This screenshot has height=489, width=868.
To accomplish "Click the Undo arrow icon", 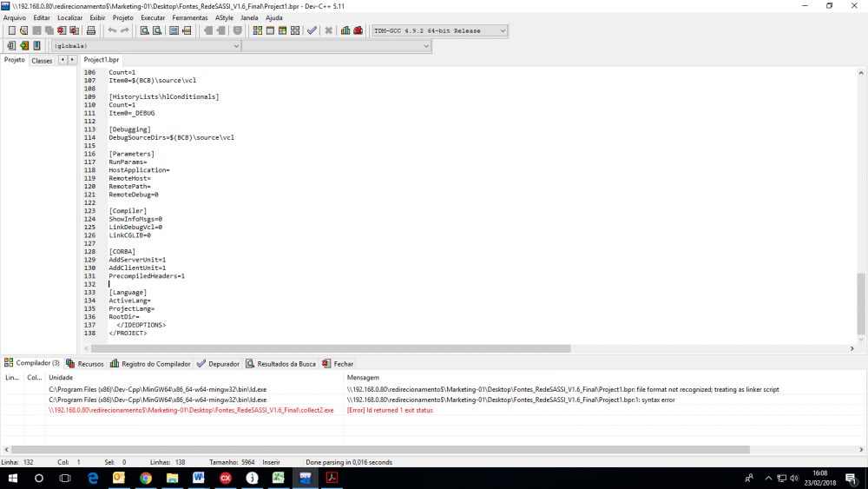I will click(112, 30).
